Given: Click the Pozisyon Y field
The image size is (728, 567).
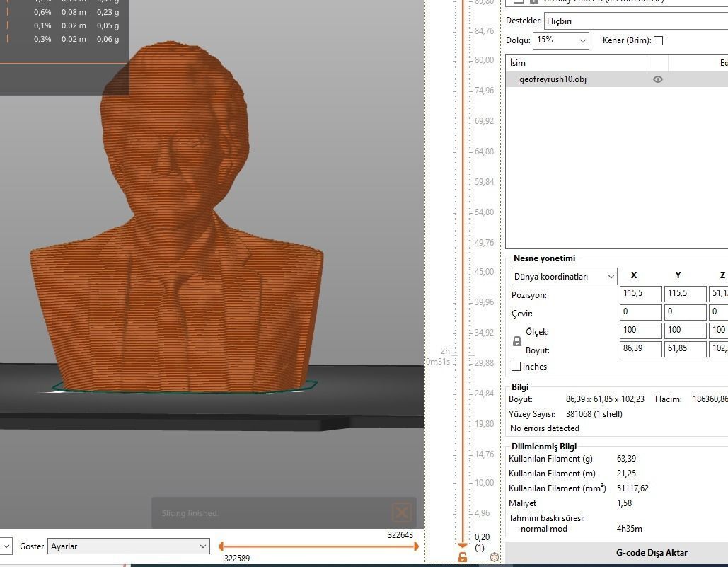Looking at the screenshot, I should [x=685, y=294].
